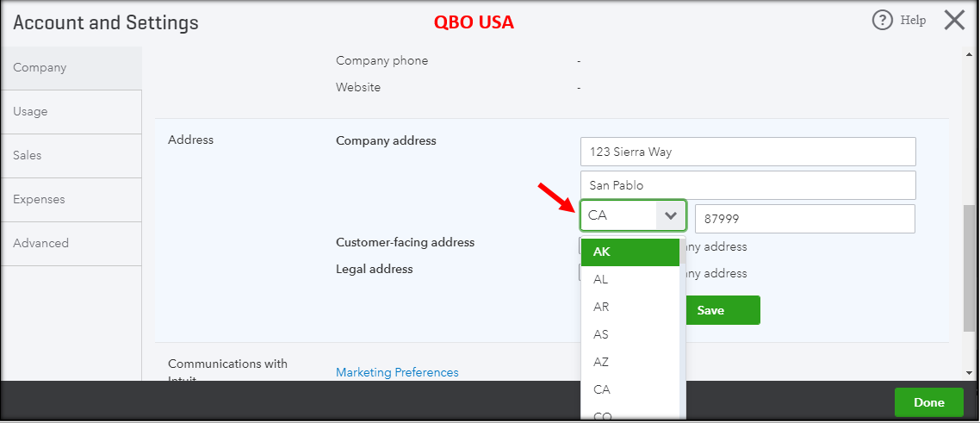980x423 pixels.
Task: Select AL from the state list
Action: point(630,280)
